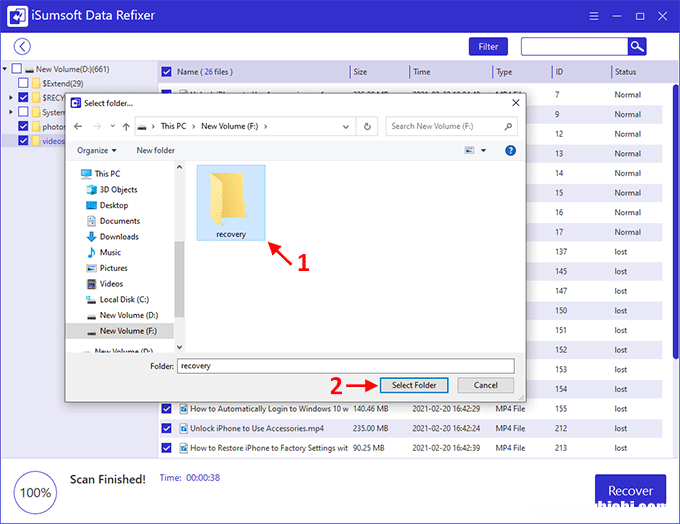Click New folder in dialog toolbar
Image resolution: width=680 pixels, height=524 pixels.
point(156,151)
